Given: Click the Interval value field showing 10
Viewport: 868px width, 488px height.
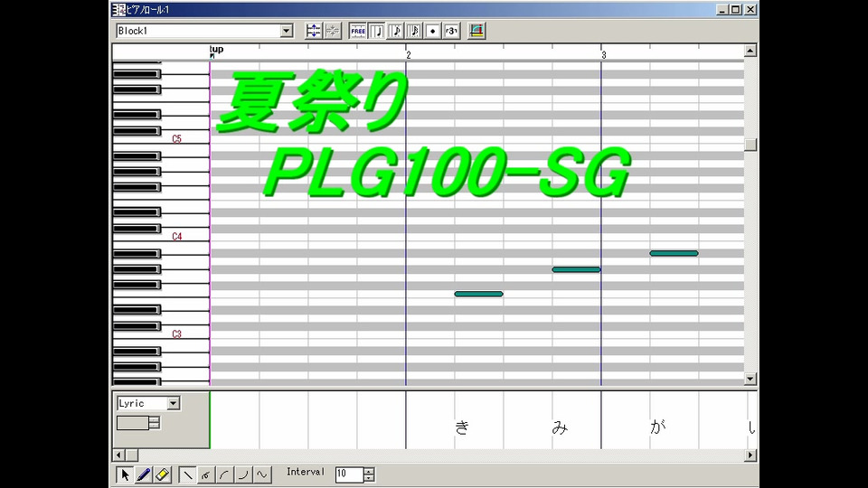Looking at the screenshot, I should 349,474.
